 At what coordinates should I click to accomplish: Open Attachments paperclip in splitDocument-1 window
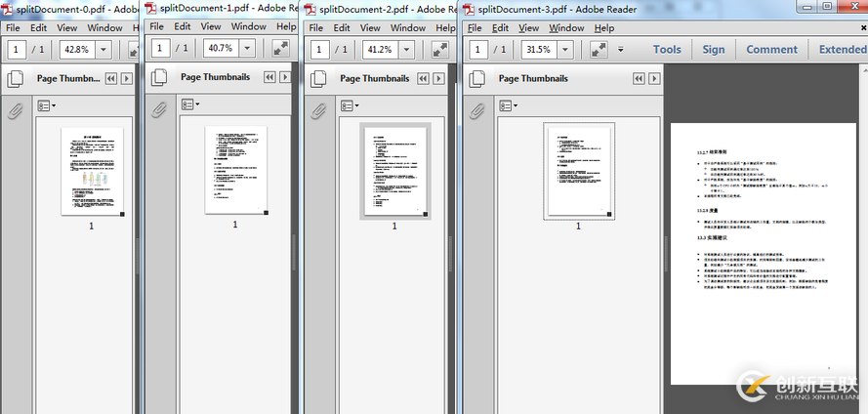pos(159,109)
